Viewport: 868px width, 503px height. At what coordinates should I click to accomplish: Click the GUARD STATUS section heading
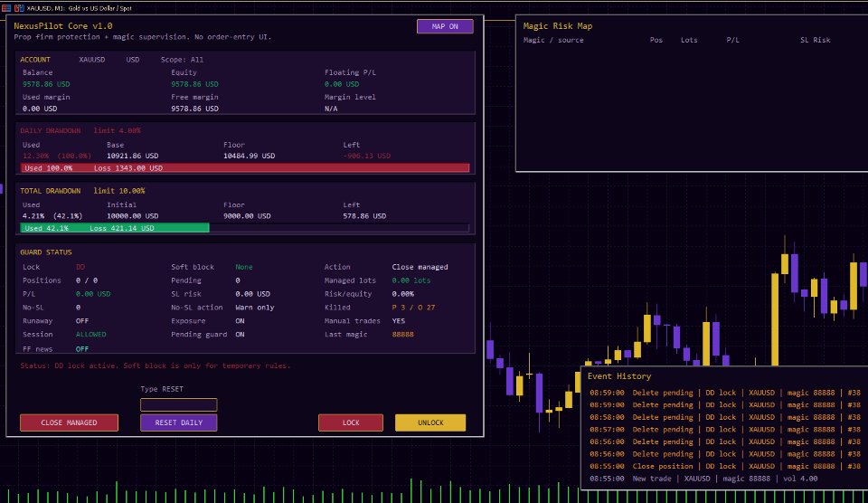point(46,252)
